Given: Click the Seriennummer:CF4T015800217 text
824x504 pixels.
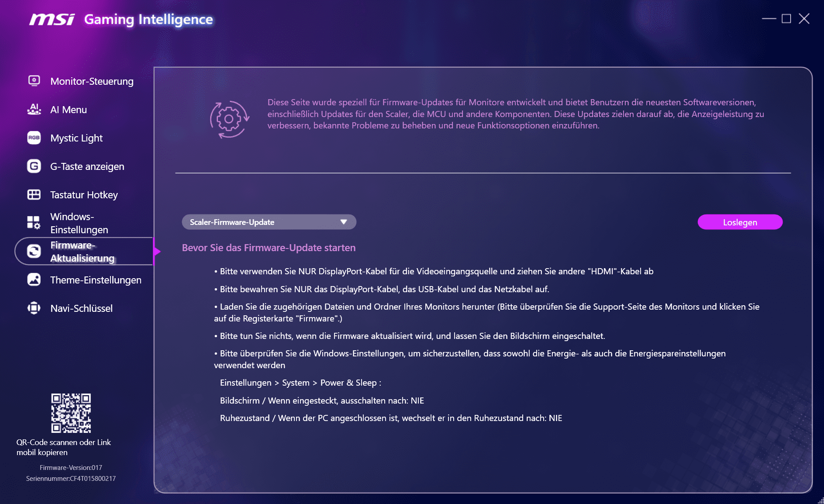Looking at the screenshot, I should (71, 479).
